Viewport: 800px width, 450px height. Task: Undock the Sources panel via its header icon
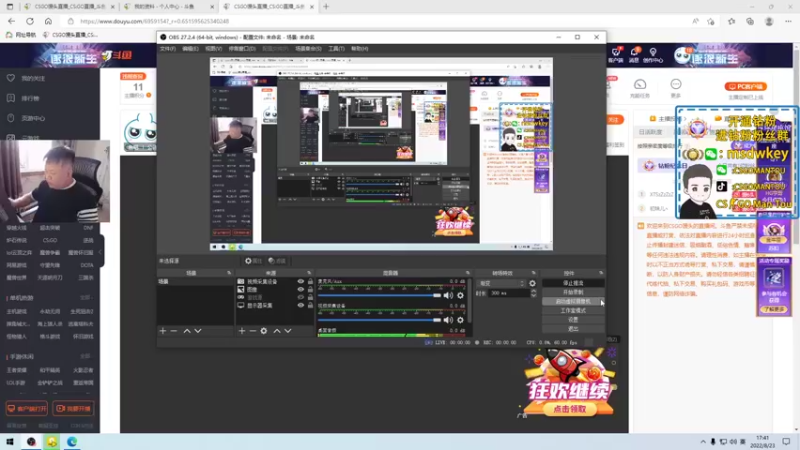coord(309,273)
